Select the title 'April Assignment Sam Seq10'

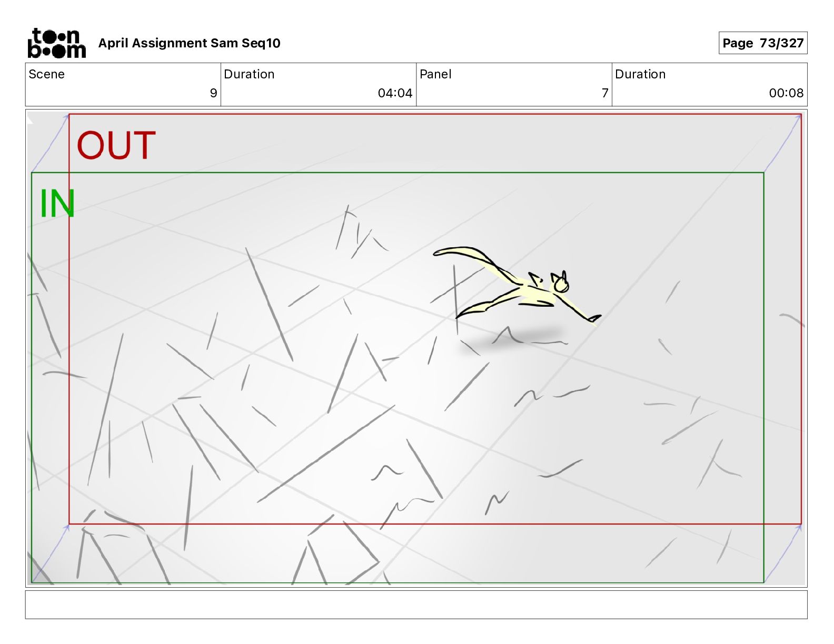pos(189,43)
